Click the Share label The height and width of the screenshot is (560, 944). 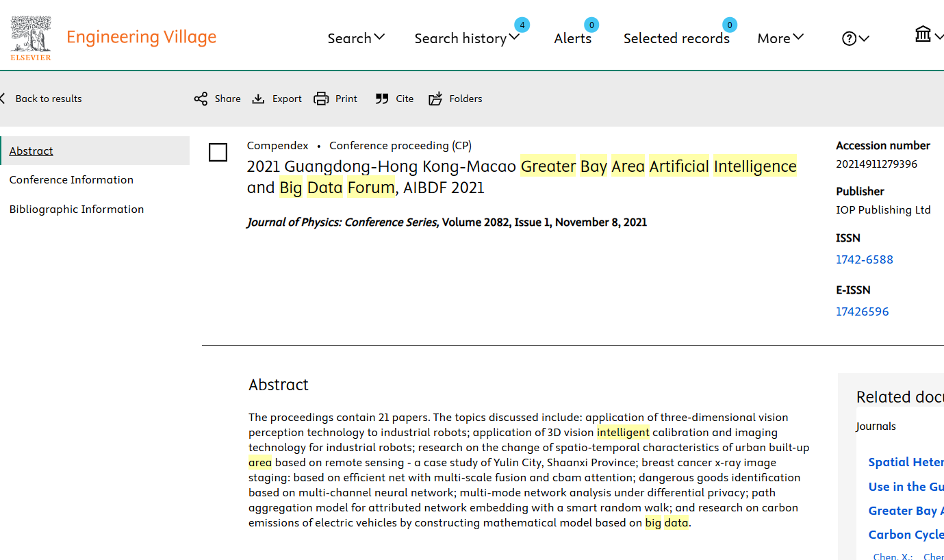tap(227, 99)
